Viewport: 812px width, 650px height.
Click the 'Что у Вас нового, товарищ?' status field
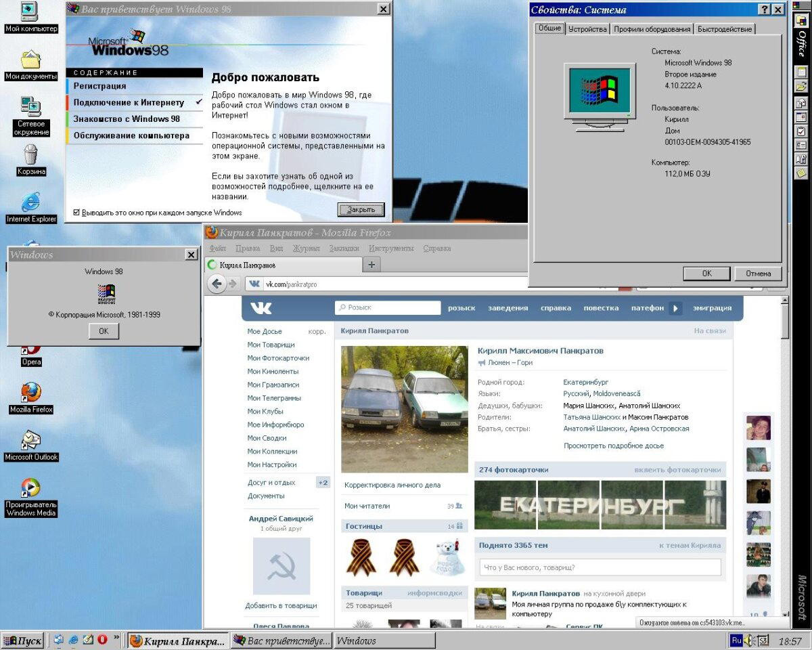pos(600,567)
